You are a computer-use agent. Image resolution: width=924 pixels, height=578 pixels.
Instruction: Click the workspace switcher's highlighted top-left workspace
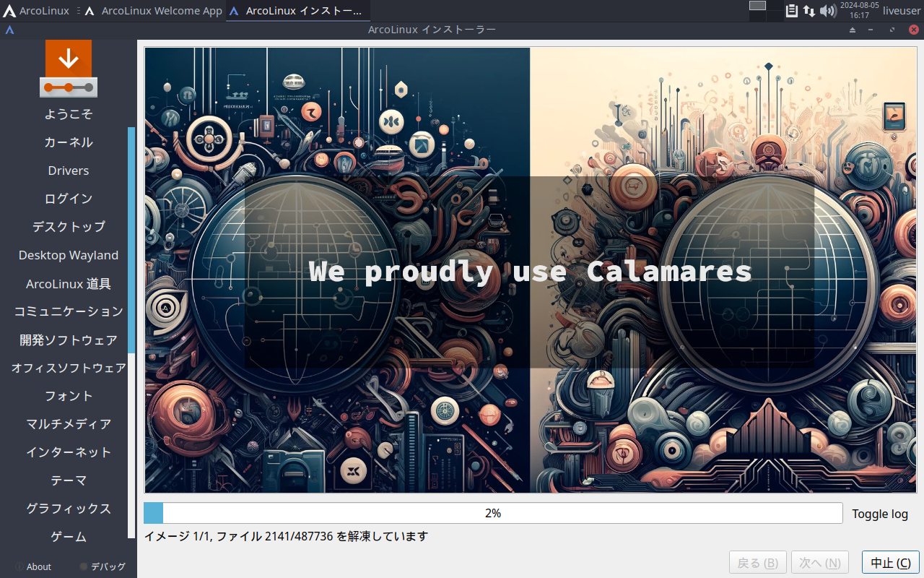[x=757, y=6]
